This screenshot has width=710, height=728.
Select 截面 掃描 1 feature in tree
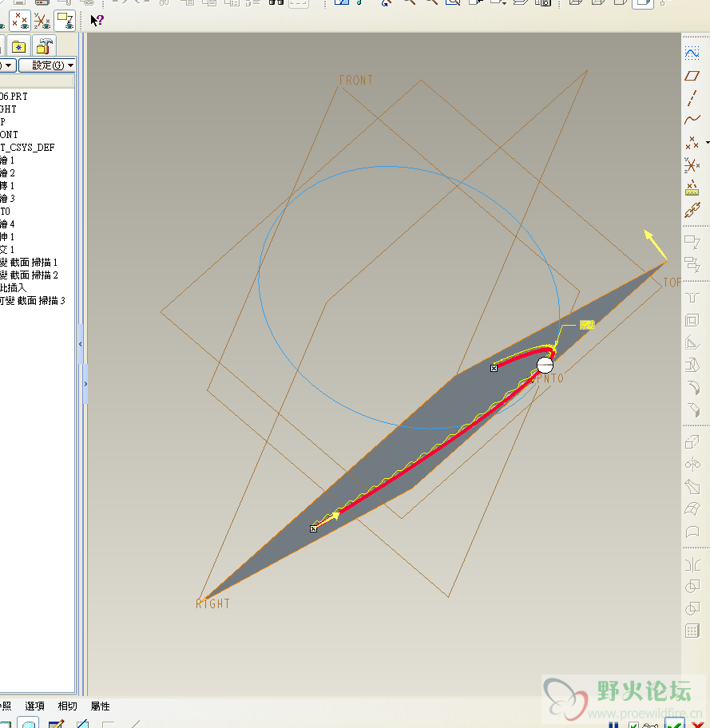29,263
